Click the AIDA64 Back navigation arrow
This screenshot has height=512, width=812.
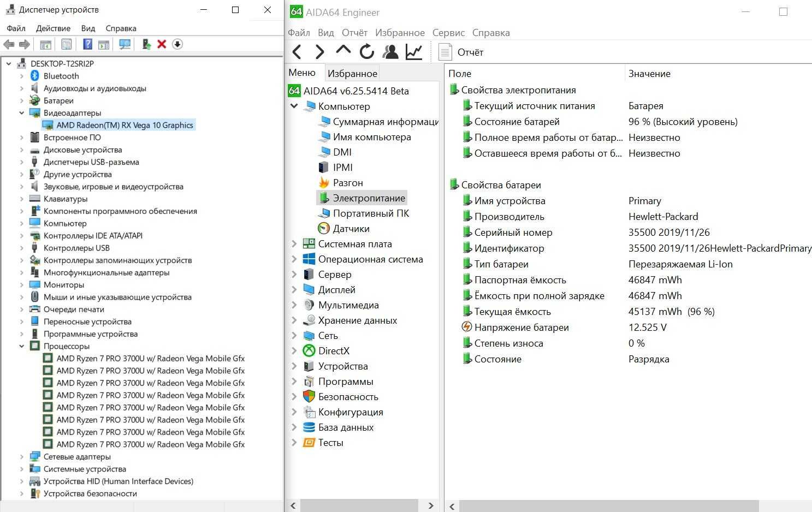[297, 52]
